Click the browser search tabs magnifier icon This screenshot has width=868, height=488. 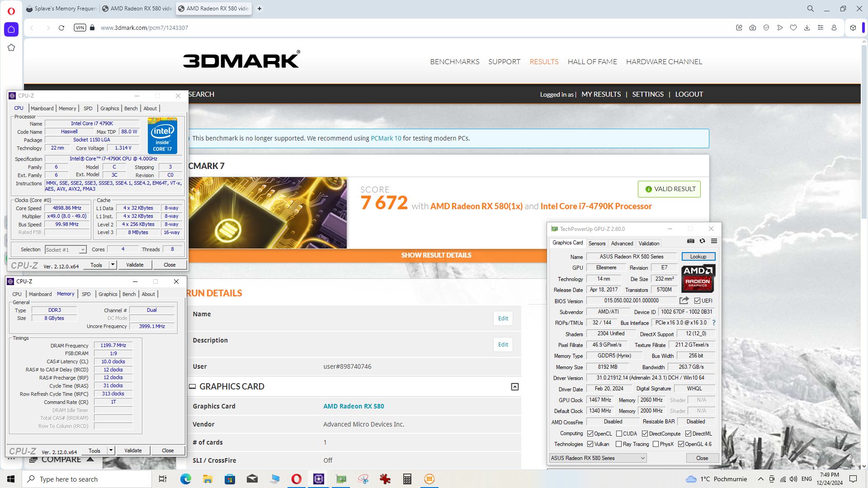pos(811,9)
